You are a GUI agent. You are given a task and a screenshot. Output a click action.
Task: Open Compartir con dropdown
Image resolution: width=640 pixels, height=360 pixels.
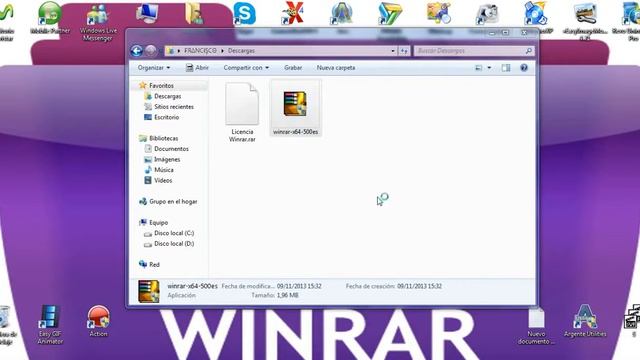tap(246, 68)
